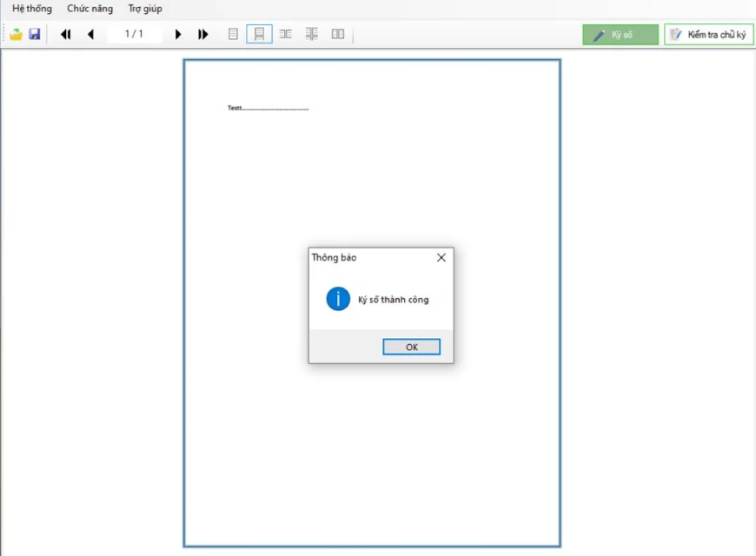Click the Ký số thành công message text
This screenshot has width=756, height=556.
click(393, 300)
